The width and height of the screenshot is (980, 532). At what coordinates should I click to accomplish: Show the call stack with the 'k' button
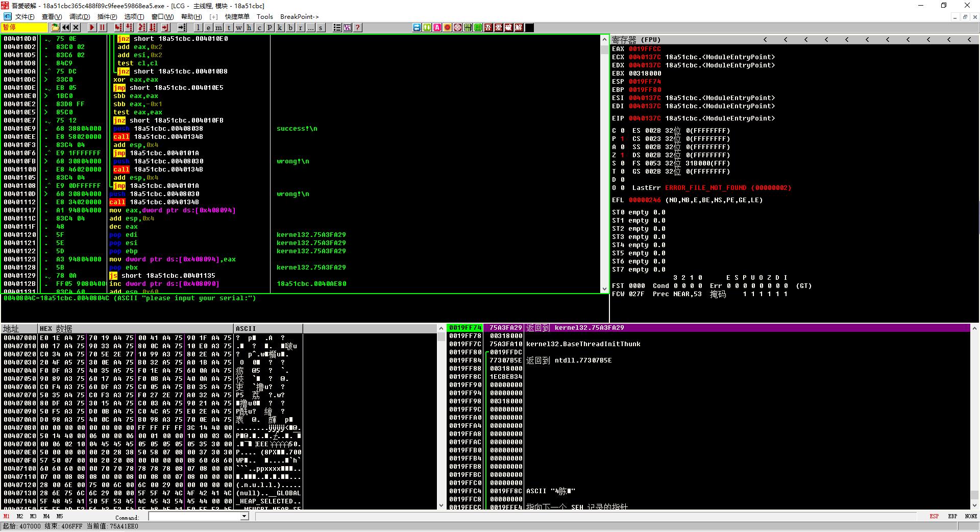coord(280,28)
